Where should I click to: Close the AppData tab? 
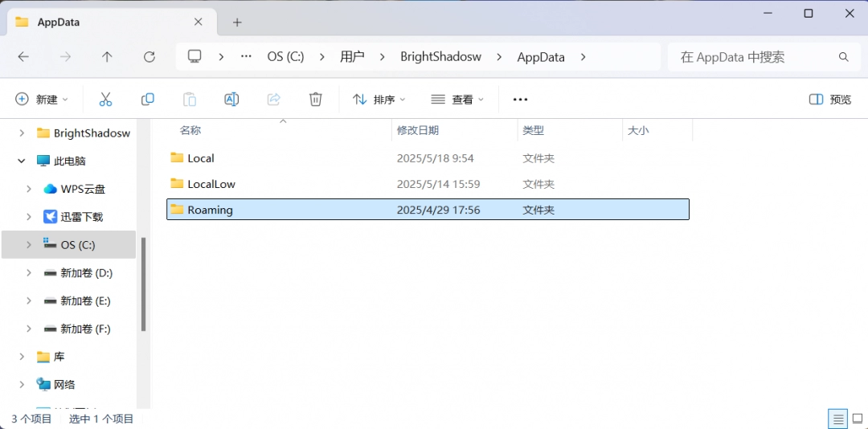(199, 22)
